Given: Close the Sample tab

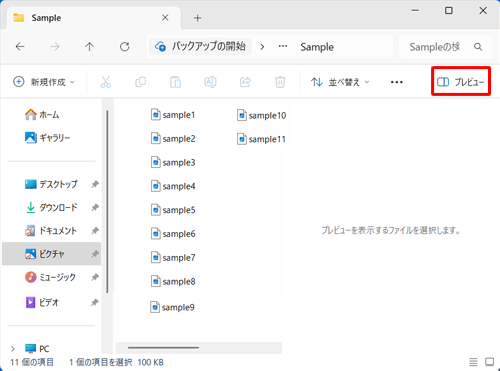Looking at the screenshot, I should pos(165,18).
